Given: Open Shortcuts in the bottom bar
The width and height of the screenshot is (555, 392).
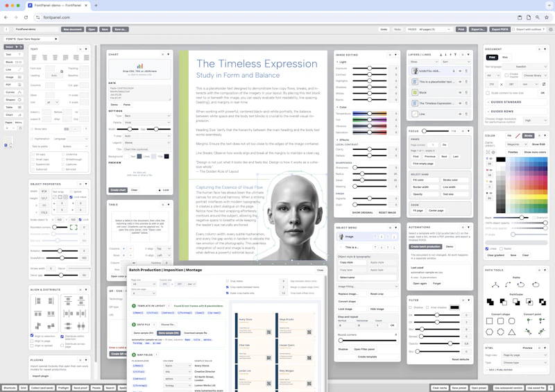Looking at the screenshot, I should [x=10, y=388].
